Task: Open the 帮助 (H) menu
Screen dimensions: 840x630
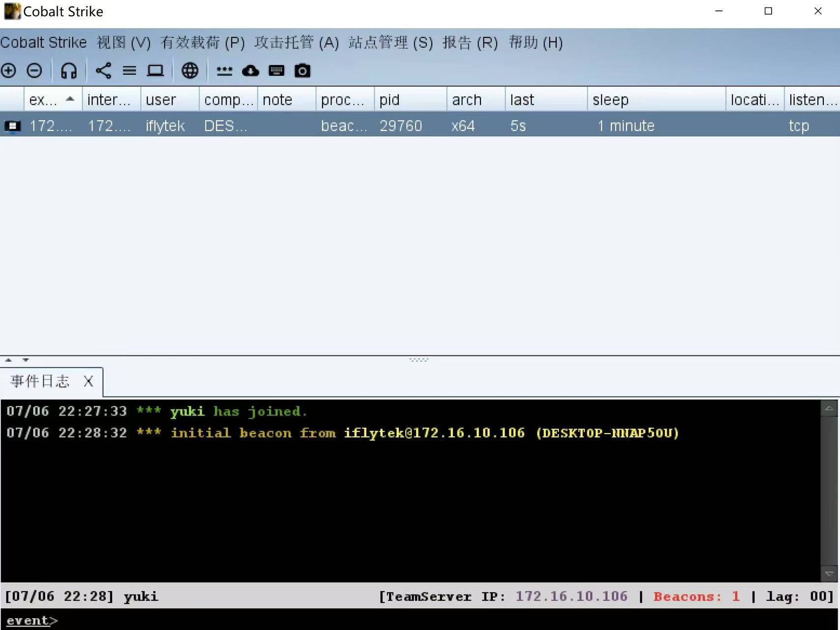Action: (x=536, y=43)
